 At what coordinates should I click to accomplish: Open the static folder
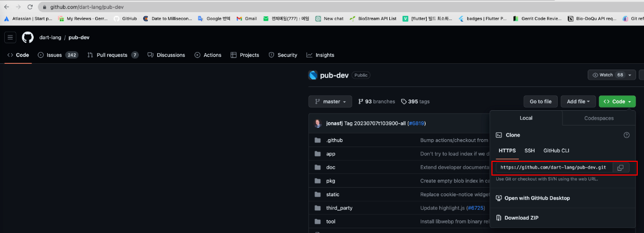coord(333,195)
